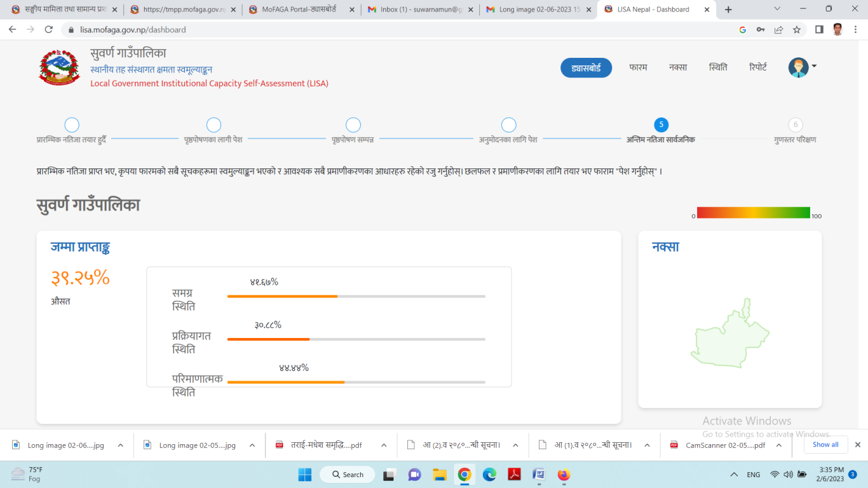Click the Windows taskbar Search box
868x488 pixels.
coord(347,475)
